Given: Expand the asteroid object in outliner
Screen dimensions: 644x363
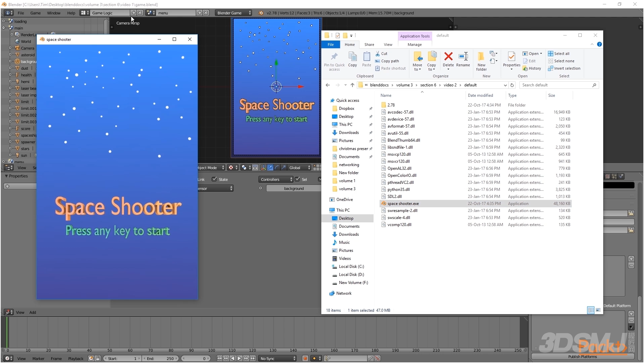Looking at the screenshot, I should (x=10, y=55).
